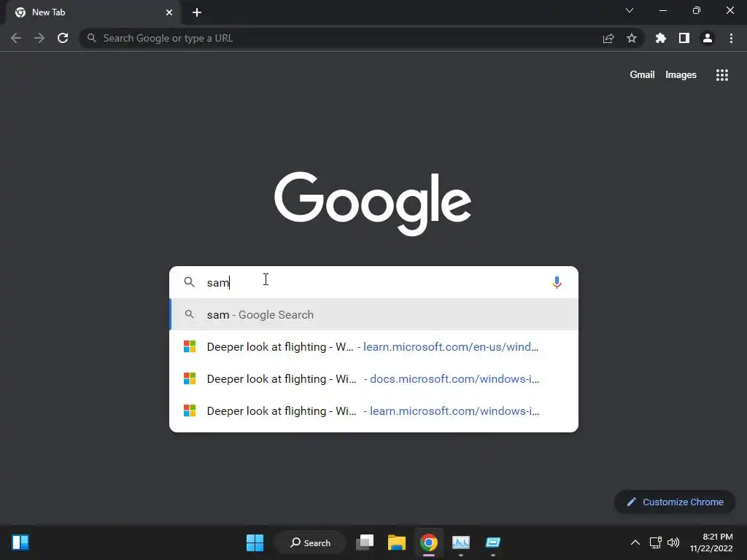The height and width of the screenshot is (560, 747).
Task: Reload the current page
Action: point(63,38)
